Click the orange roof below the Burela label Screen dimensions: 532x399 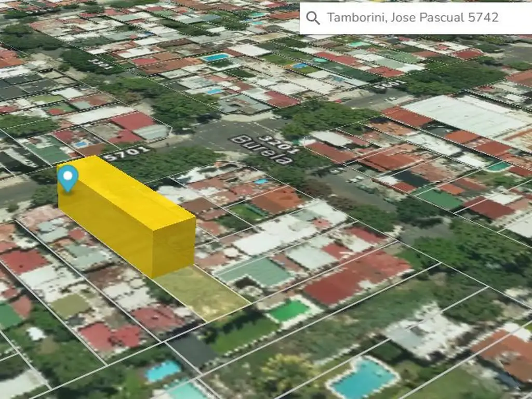(x=278, y=199)
